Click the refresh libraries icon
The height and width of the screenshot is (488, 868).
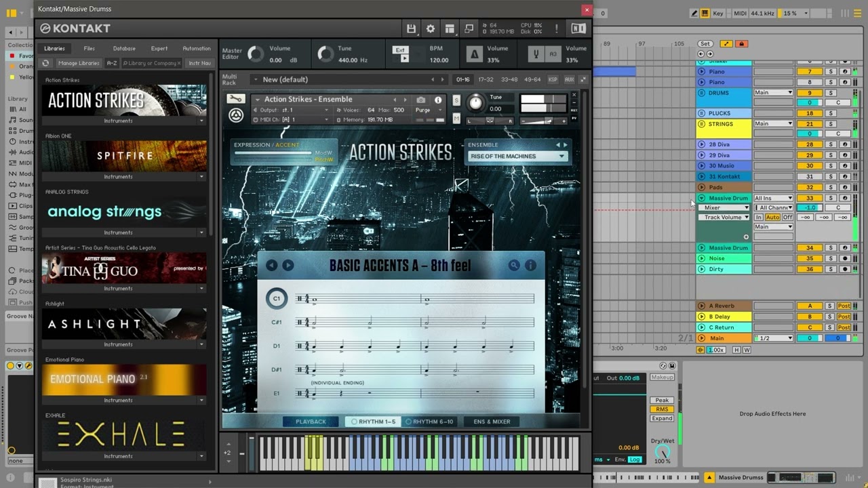pos(45,63)
